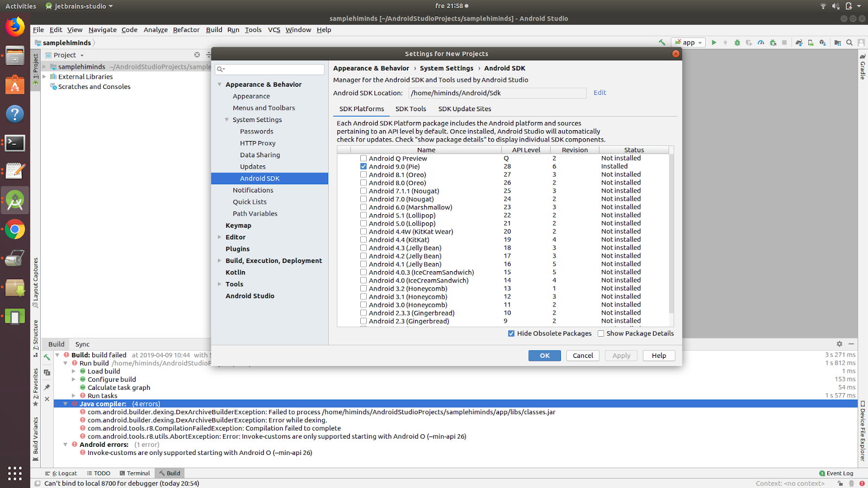The height and width of the screenshot is (488, 868).
Task: Click the Search Everywhere magnifier icon
Action: (850, 42)
